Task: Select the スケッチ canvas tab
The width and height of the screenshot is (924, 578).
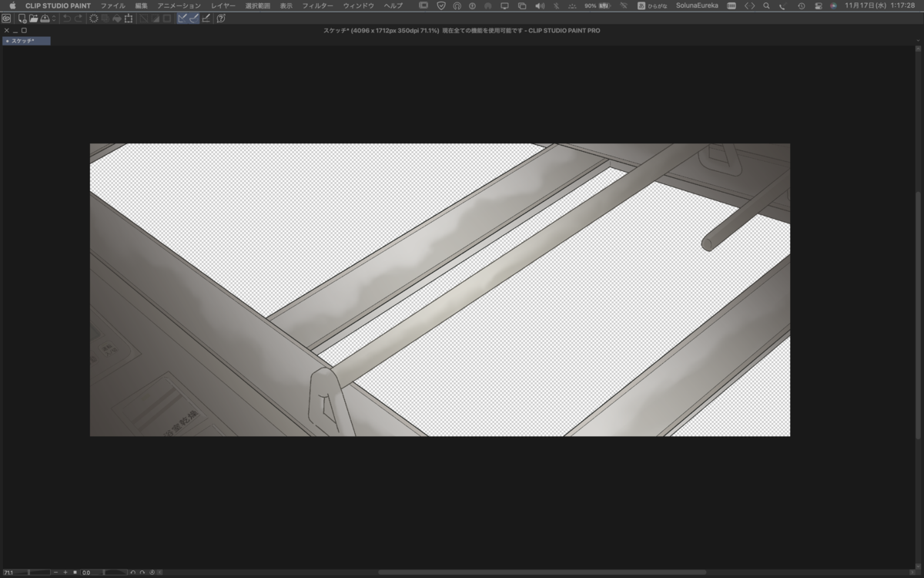Action: (x=26, y=41)
